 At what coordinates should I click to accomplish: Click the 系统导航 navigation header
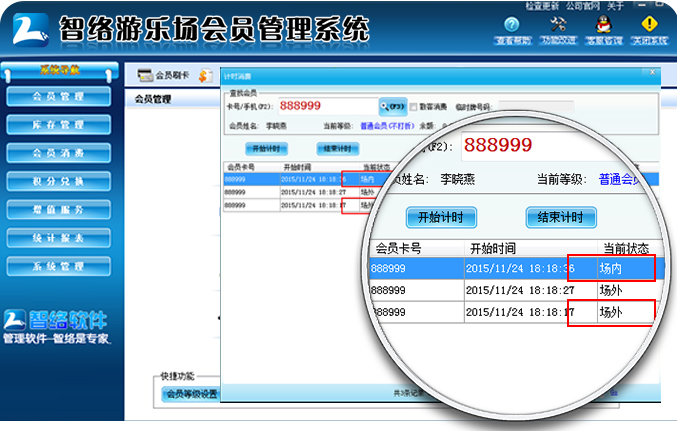tap(60, 70)
